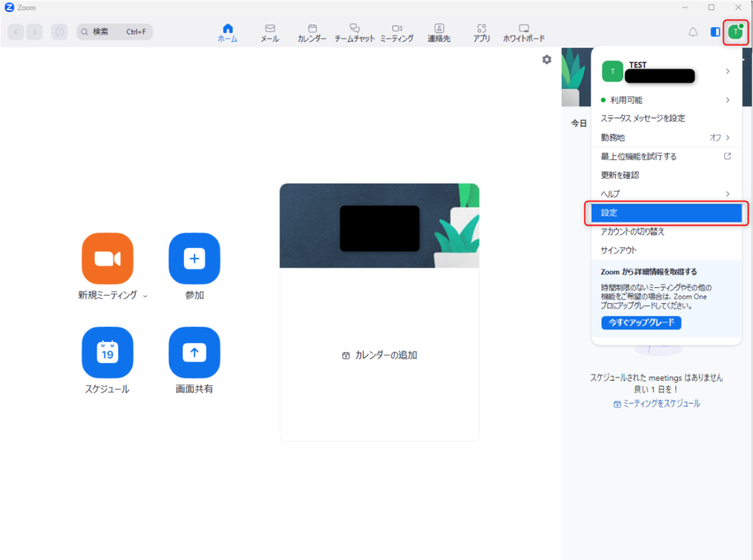Toggle the blue side panel layout icon
The height and width of the screenshot is (560, 753).
[x=715, y=32]
